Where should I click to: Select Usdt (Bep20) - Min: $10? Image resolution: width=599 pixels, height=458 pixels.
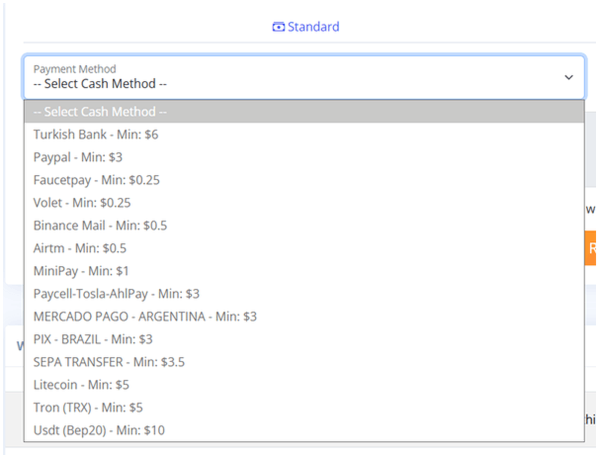(304, 430)
